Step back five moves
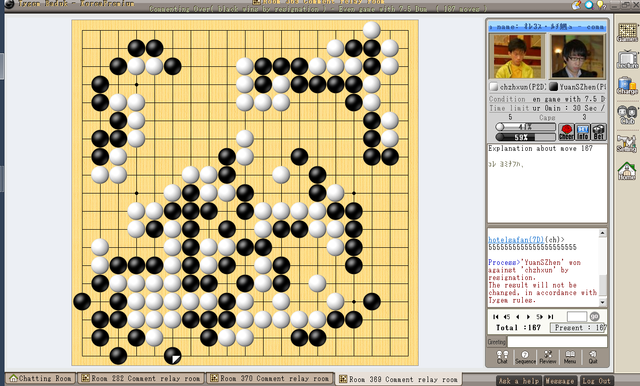Screen dimensions: 640x386 click(507, 317)
